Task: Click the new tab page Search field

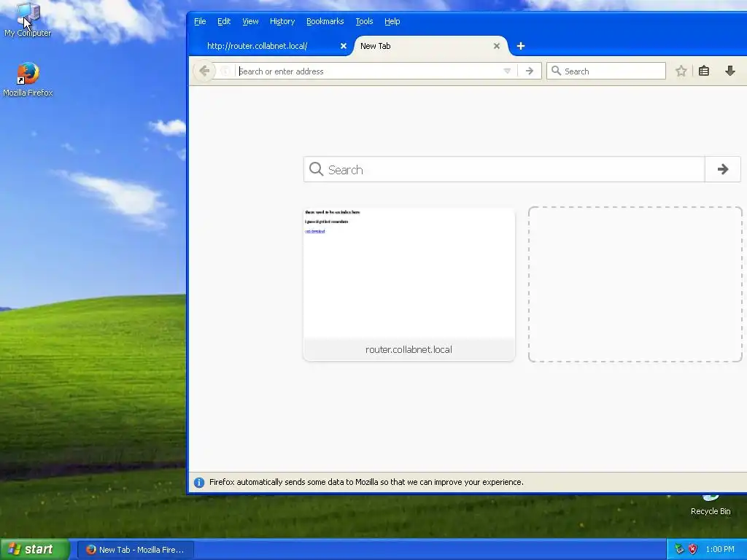Action: click(x=504, y=169)
